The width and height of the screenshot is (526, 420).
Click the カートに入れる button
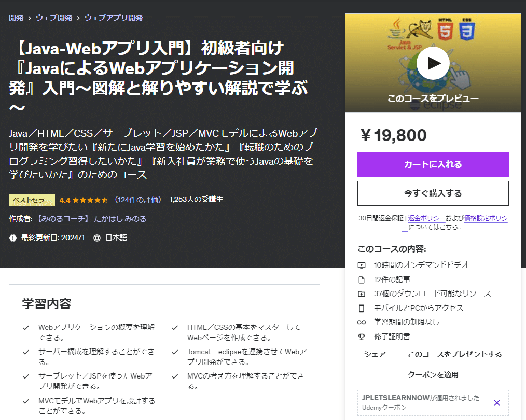pos(433,164)
